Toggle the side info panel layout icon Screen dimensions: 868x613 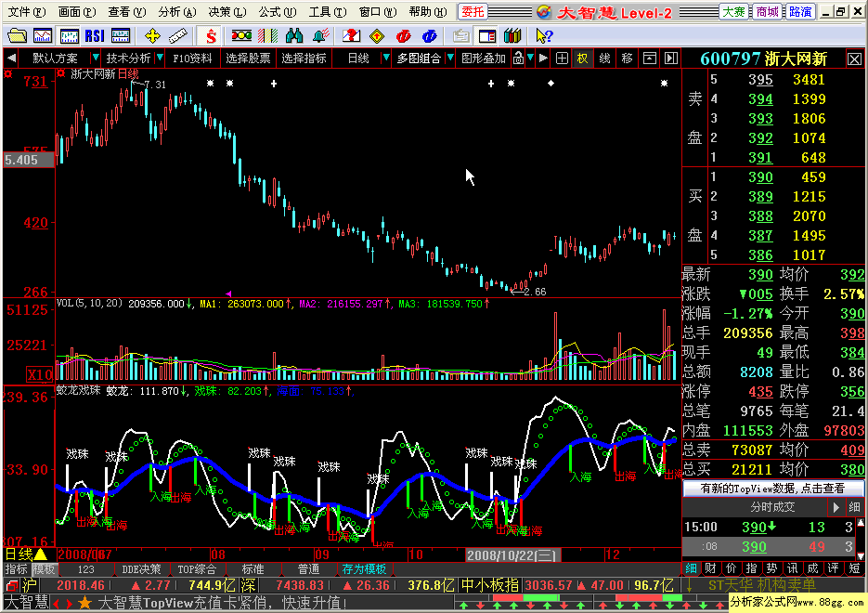487,36
